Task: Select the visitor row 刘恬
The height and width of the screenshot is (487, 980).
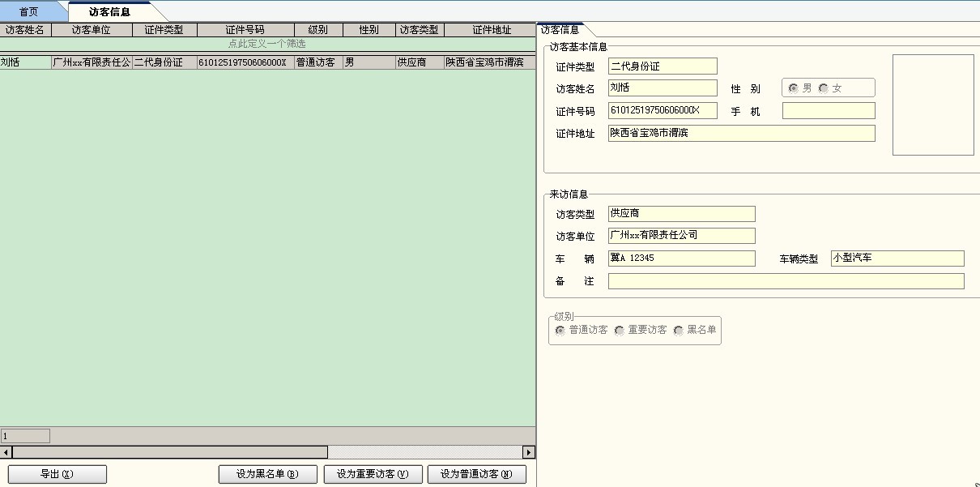Action: point(24,62)
